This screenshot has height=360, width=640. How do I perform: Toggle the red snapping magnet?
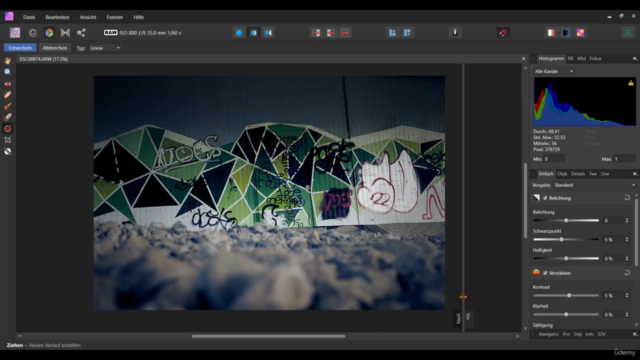(x=503, y=33)
